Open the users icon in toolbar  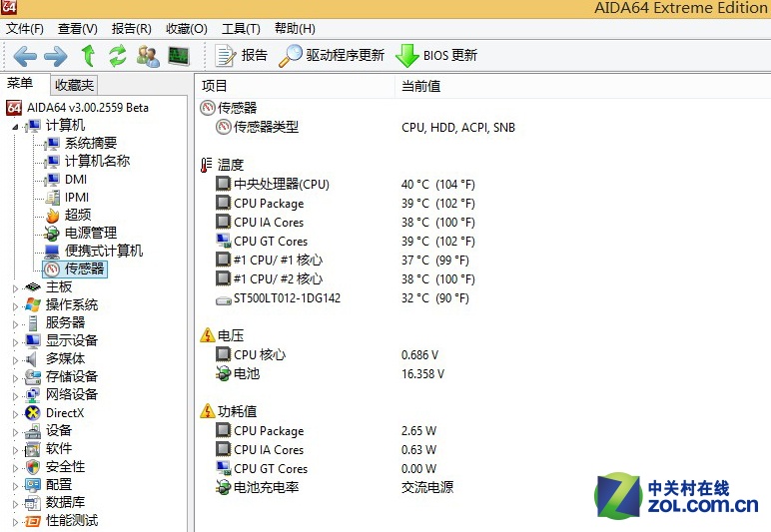[x=148, y=56]
